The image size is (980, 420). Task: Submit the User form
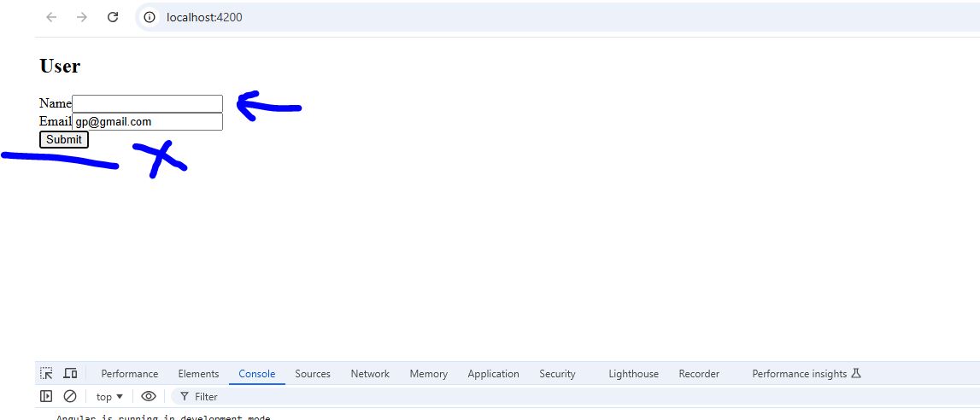point(64,140)
